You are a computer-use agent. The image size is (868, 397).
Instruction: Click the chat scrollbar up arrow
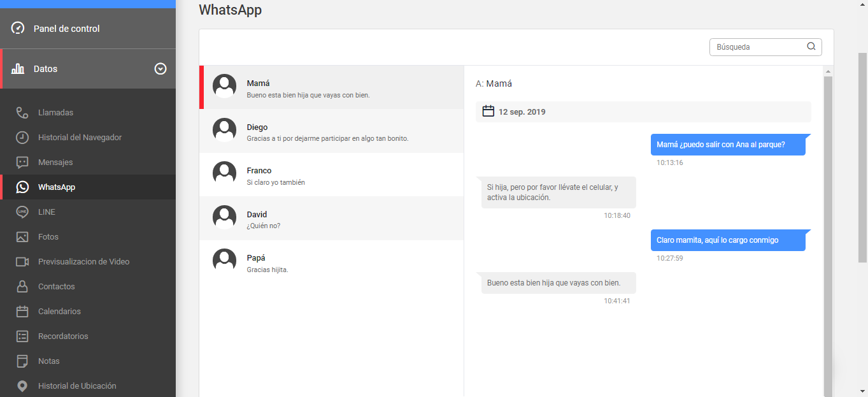click(828, 70)
